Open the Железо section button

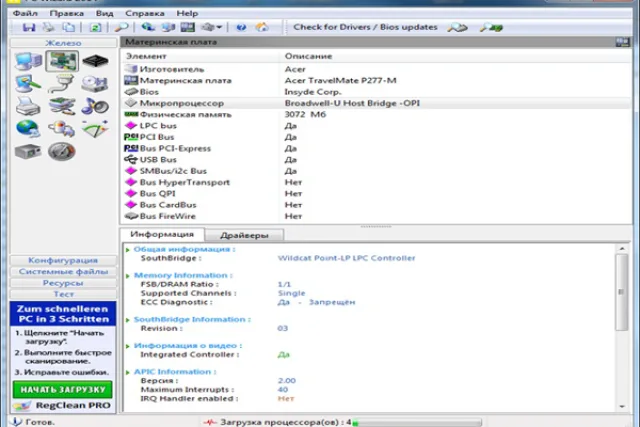pyautogui.click(x=63, y=43)
